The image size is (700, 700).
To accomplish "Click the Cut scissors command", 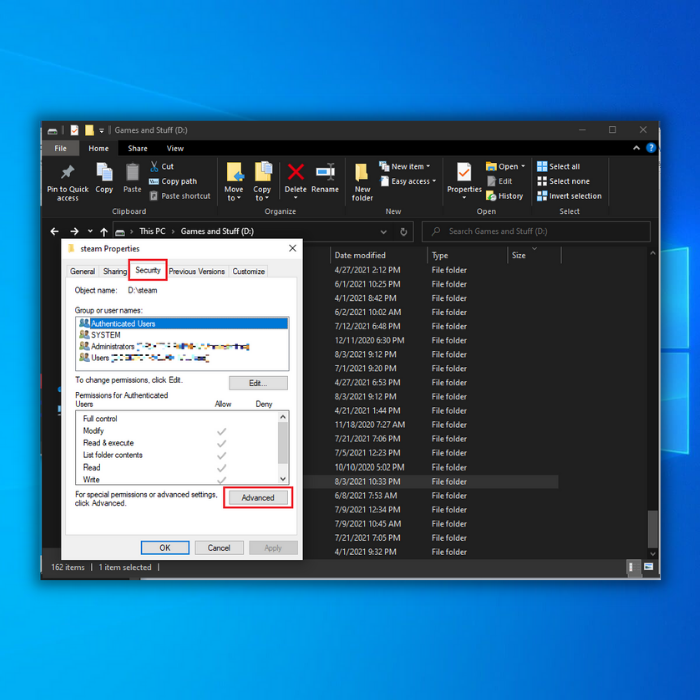I will [x=162, y=167].
